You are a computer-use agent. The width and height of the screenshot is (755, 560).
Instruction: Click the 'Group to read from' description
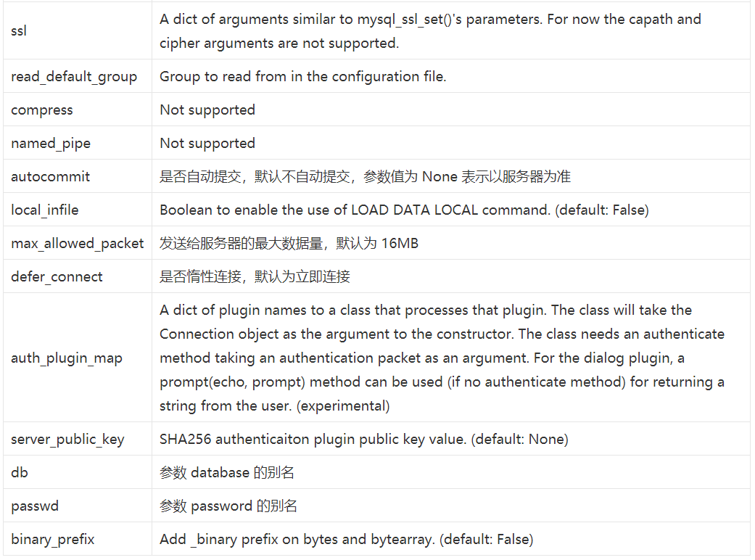point(303,77)
